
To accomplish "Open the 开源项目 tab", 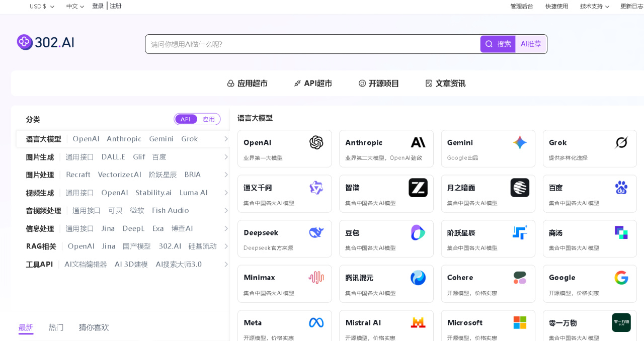I will (379, 83).
